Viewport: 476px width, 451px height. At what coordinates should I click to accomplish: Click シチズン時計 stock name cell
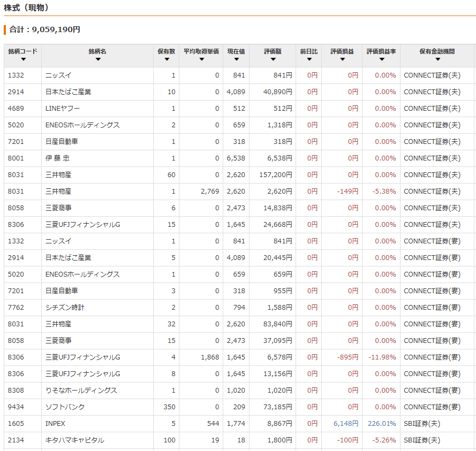pos(97,308)
